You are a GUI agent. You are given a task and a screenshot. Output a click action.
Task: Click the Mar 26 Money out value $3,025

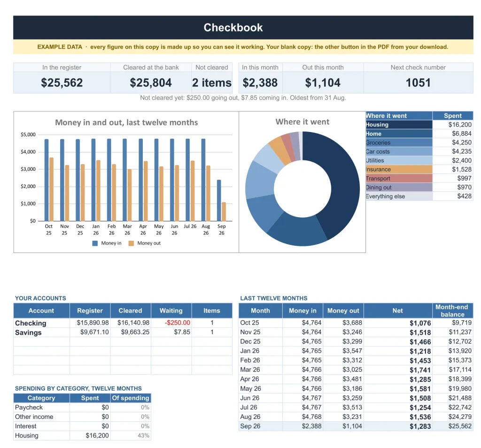[352, 369]
